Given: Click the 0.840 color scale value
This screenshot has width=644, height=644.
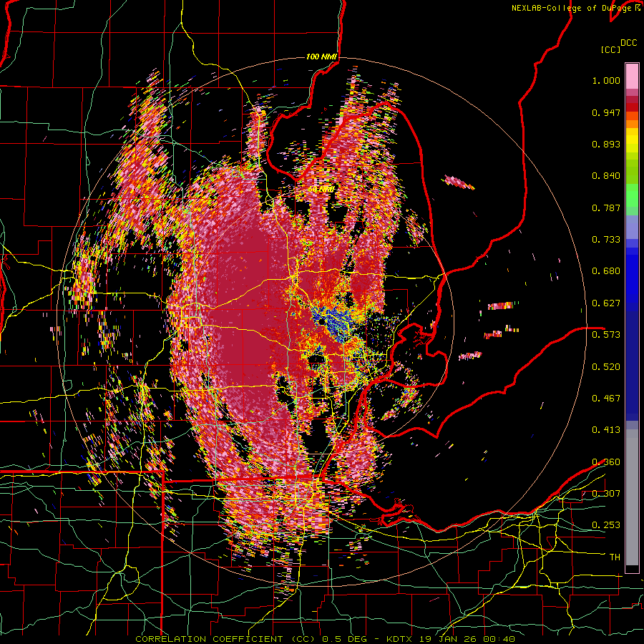Looking at the screenshot, I should (606, 176).
